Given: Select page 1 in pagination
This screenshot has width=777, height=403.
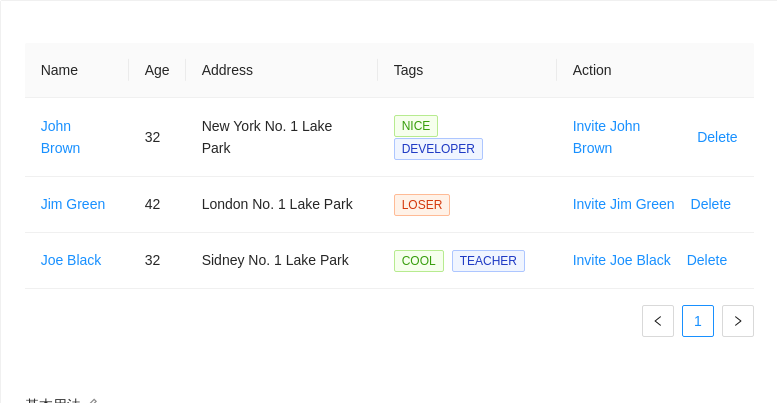Looking at the screenshot, I should point(698,321).
